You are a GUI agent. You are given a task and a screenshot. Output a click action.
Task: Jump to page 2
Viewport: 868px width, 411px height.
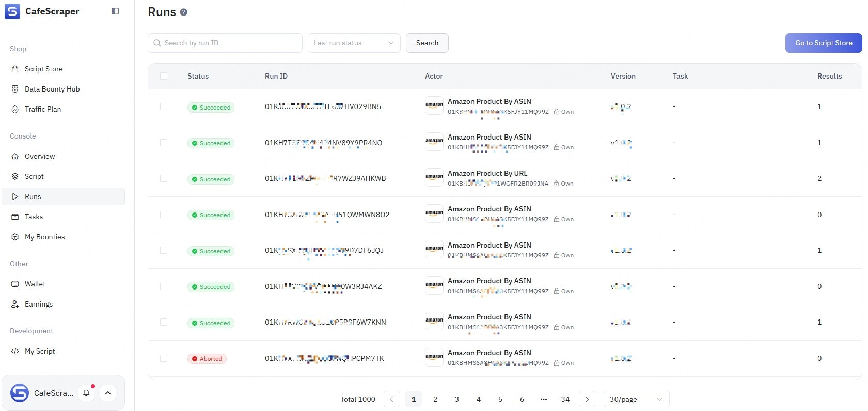[435, 399]
